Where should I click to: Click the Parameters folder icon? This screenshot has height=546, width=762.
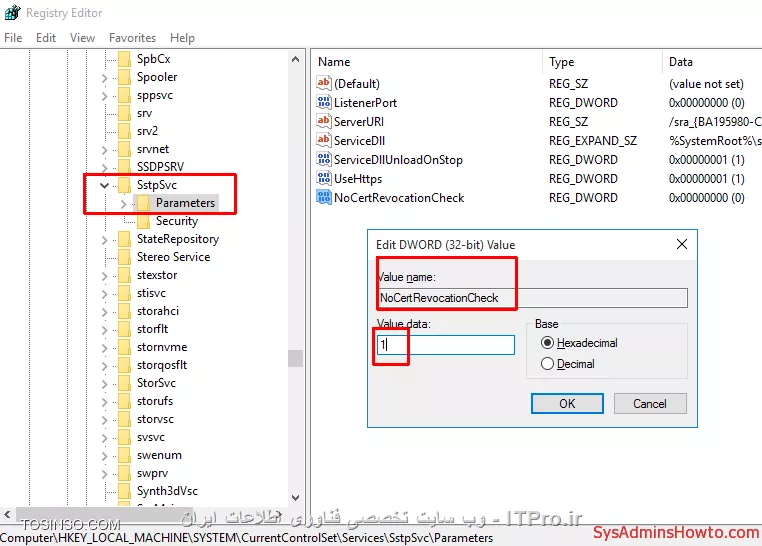143,203
